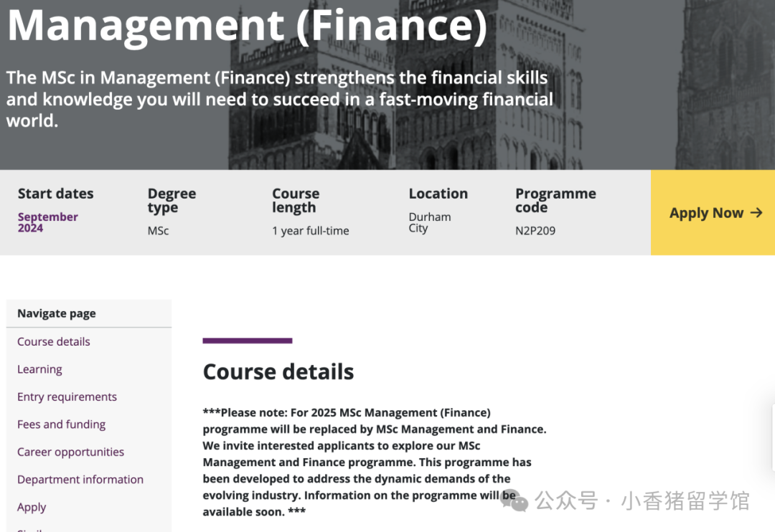Open Department information in sidebar
Viewport: 775px width, 532px height.
[x=80, y=480]
